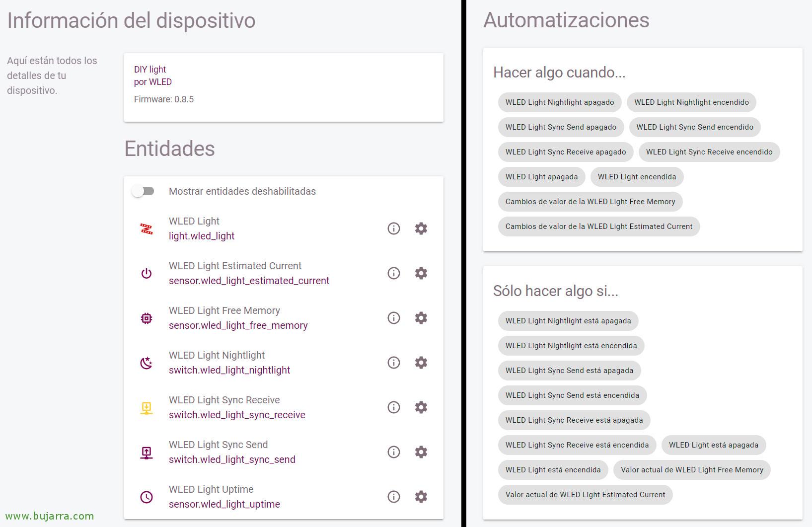The image size is (812, 527).
Task: Open settings gear for Sync Send switch
Action: click(421, 452)
